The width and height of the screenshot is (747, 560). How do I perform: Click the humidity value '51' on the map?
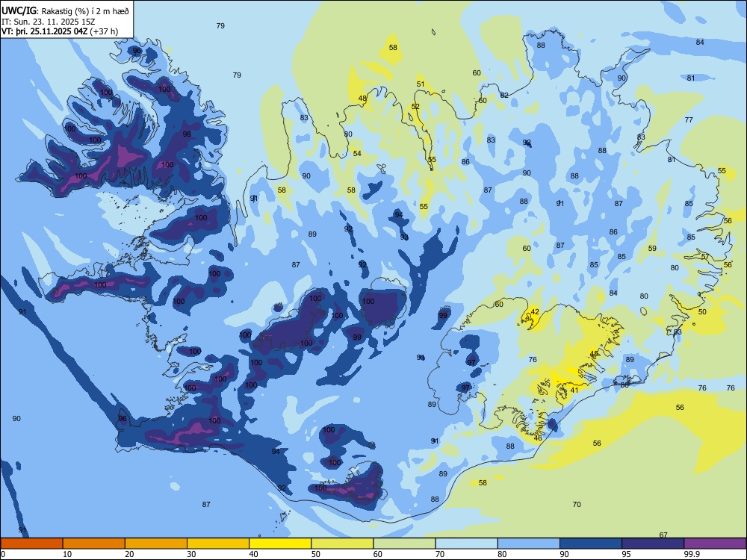[421, 84]
